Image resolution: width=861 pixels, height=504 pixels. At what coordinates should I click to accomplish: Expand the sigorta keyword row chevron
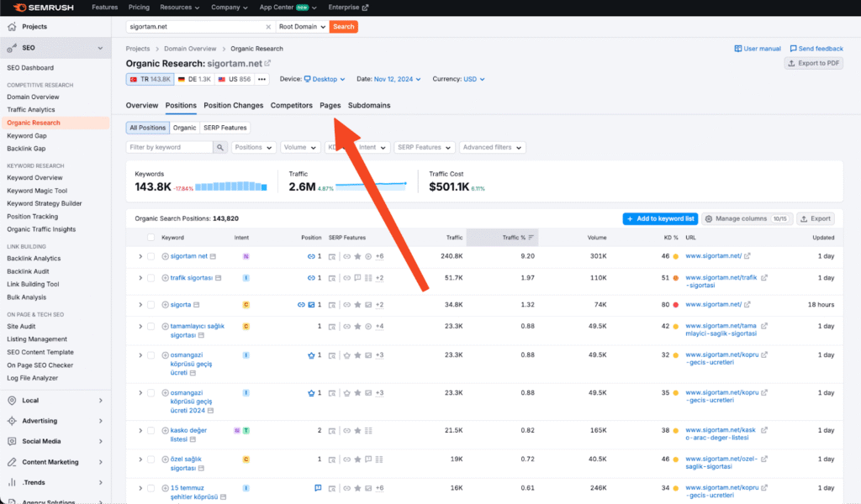[x=140, y=305]
